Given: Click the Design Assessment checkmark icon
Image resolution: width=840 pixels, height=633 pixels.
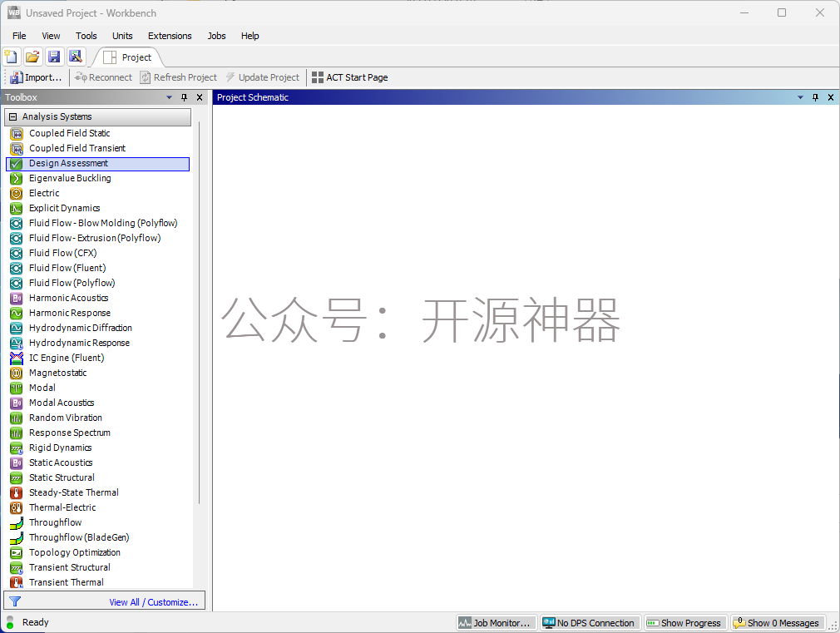Looking at the screenshot, I should click(17, 164).
